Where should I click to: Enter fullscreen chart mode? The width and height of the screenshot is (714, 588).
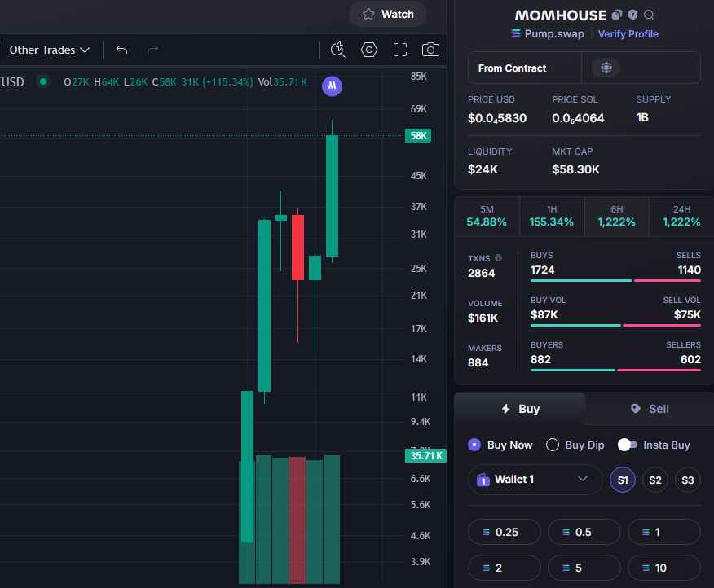[400, 50]
